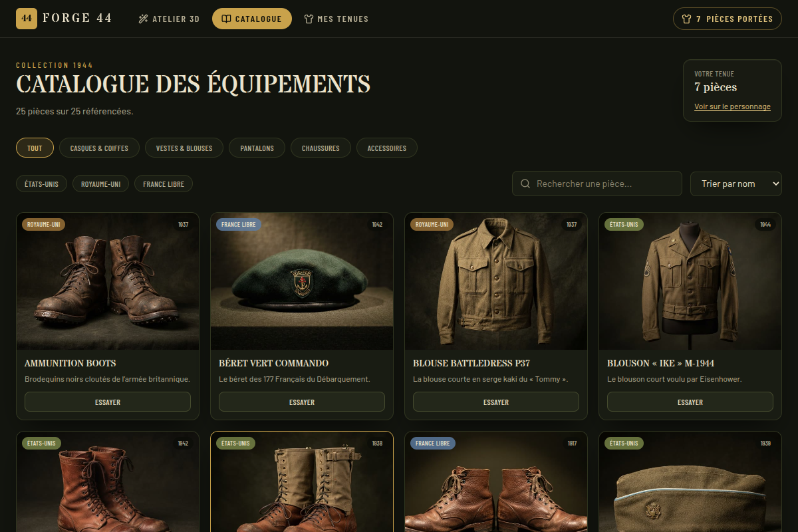Click the Forge 44 logo badge

coord(27,19)
